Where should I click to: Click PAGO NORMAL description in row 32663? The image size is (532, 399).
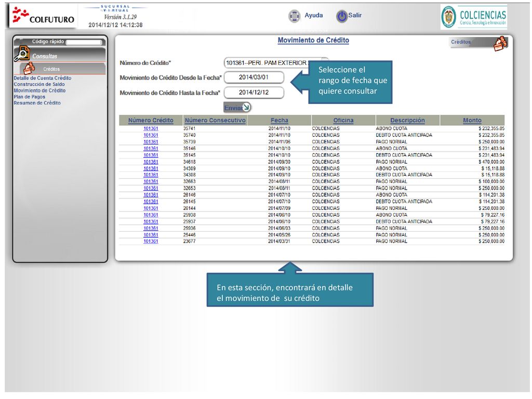click(392, 181)
